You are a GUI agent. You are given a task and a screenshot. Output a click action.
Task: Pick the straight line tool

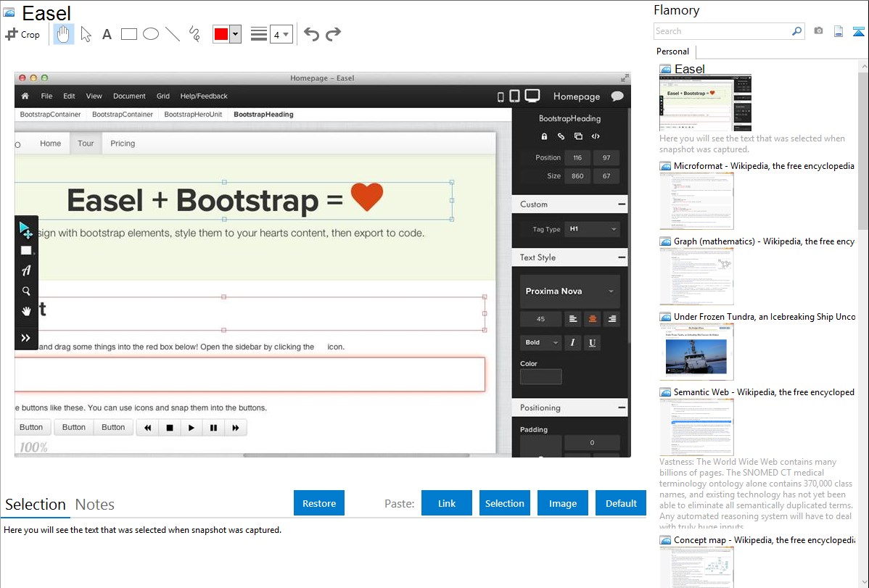[x=173, y=34]
